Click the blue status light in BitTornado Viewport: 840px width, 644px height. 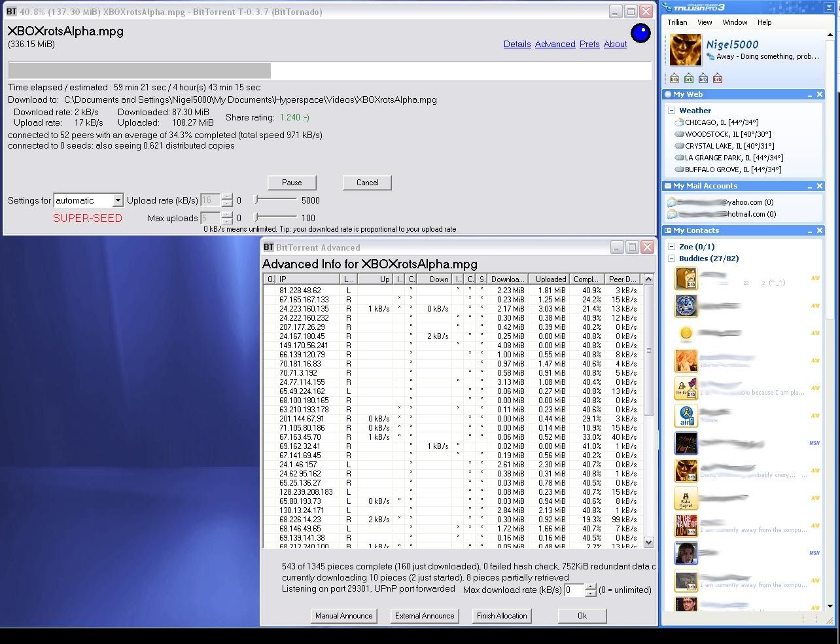pyautogui.click(x=640, y=33)
